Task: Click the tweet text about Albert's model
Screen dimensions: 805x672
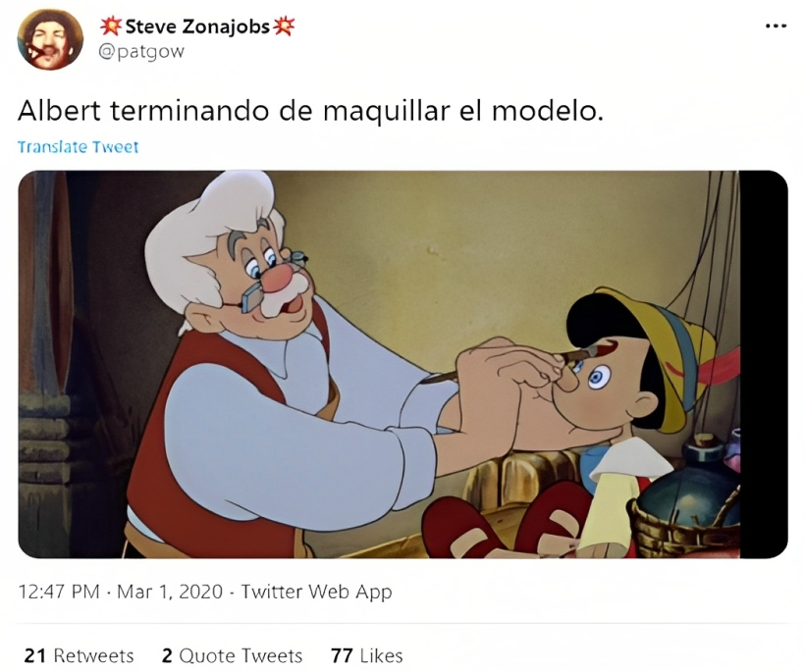Action: (x=310, y=111)
